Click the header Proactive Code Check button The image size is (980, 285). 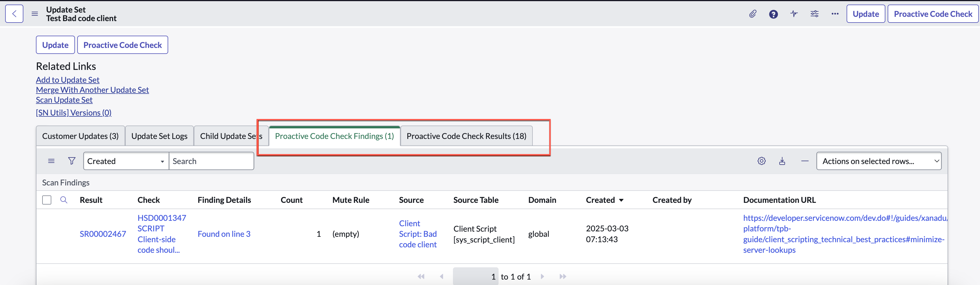[933, 14]
